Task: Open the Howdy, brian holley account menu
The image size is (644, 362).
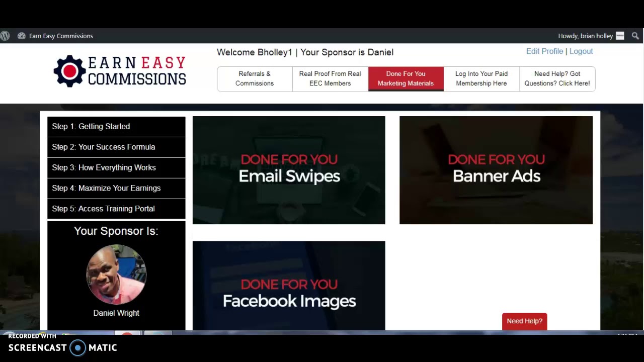Action: [x=586, y=36]
